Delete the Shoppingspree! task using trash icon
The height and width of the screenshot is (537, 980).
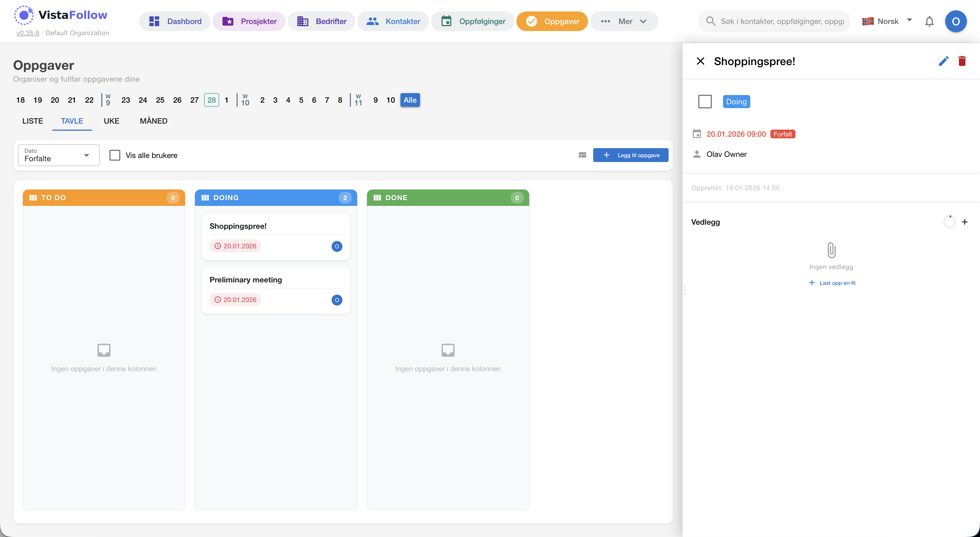click(962, 61)
